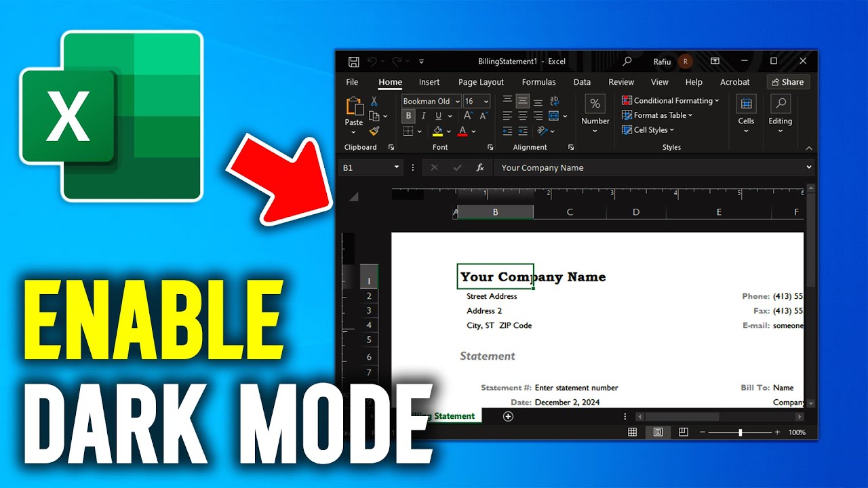Add a new sheet with the plus icon
This screenshot has width=868, height=488.
click(x=508, y=416)
